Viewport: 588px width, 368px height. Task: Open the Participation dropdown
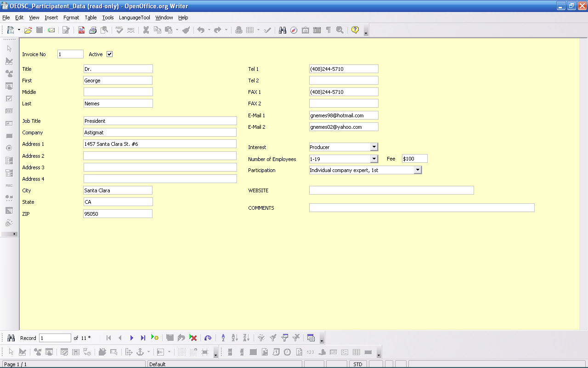pos(418,170)
